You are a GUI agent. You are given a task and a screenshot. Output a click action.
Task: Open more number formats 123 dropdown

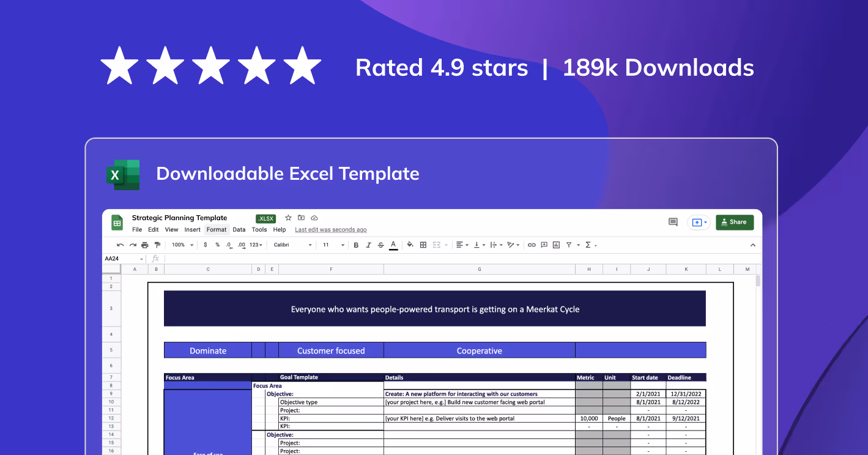256,245
